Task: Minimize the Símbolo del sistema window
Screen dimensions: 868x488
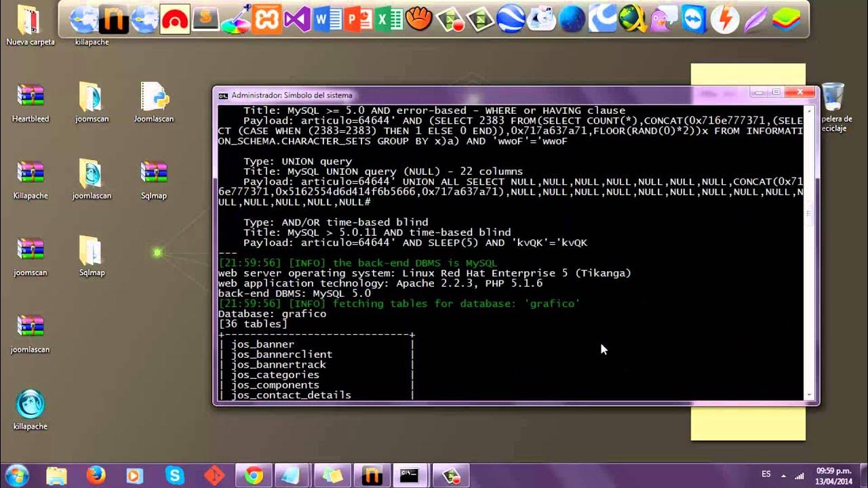Action: [x=758, y=92]
